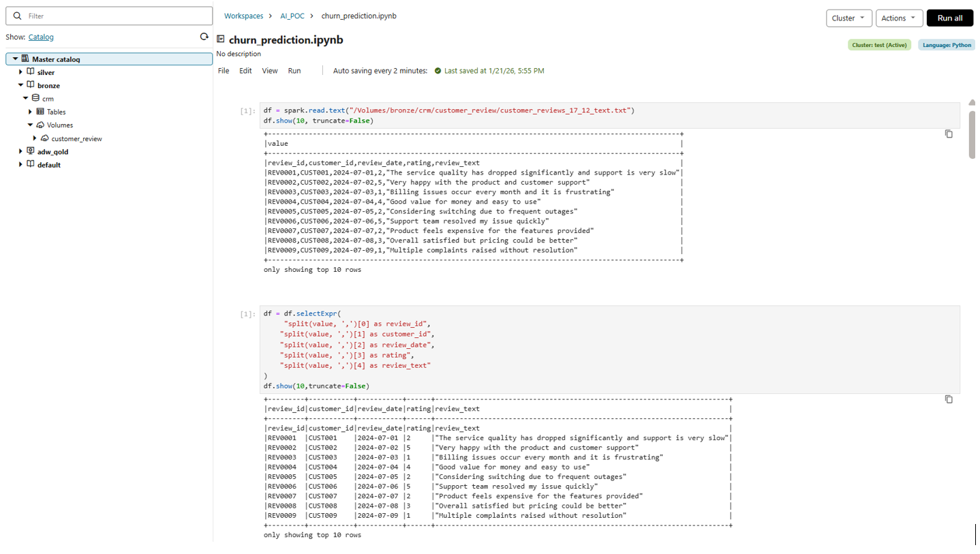Copy output of first cell
The height and width of the screenshot is (554, 980).
click(948, 134)
